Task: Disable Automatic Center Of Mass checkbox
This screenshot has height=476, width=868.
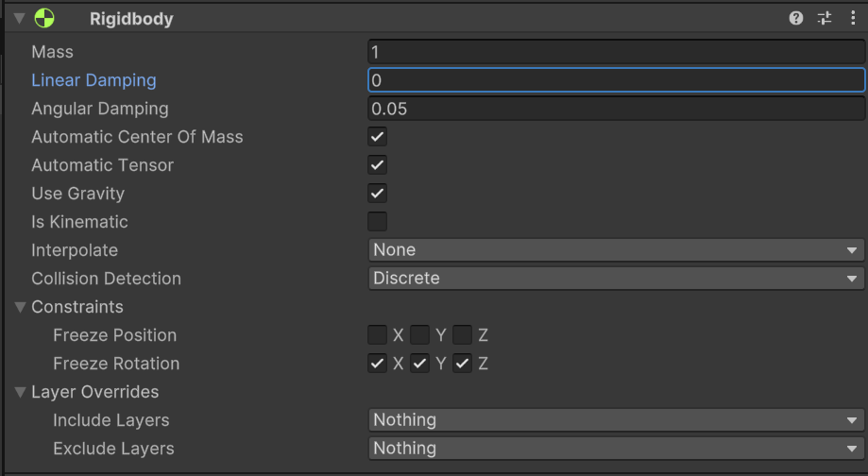Action: pyautogui.click(x=377, y=137)
